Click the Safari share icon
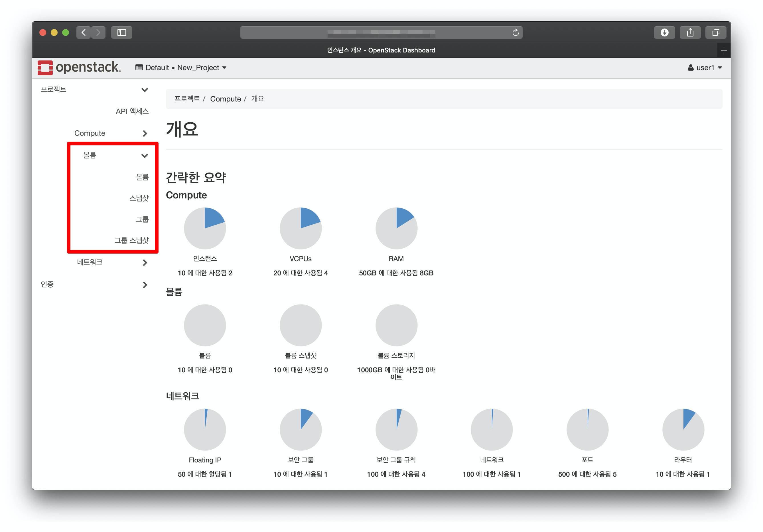This screenshot has width=763, height=532. click(690, 32)
